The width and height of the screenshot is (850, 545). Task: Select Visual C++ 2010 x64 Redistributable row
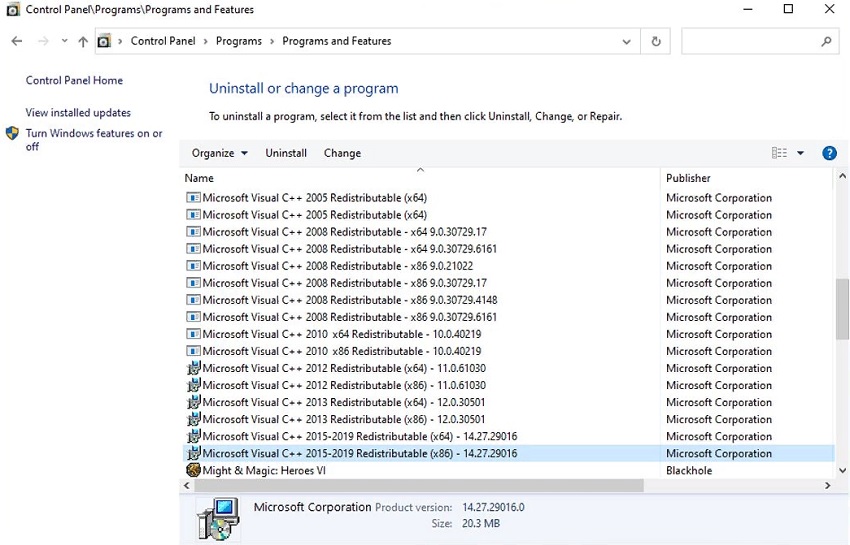click(508, 334)
